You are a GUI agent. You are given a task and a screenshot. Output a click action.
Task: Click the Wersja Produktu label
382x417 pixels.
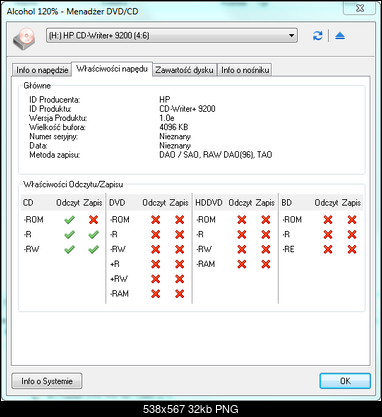(x=58, y=118)
